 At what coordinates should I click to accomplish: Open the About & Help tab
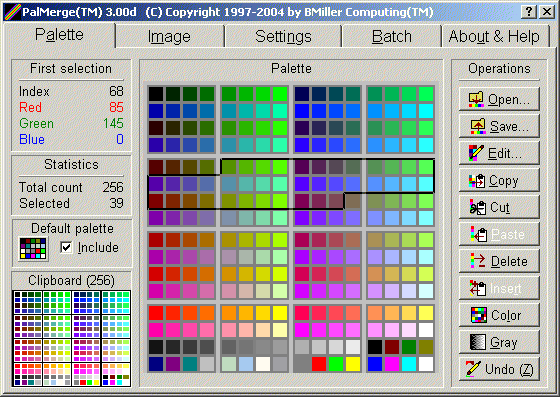[x=495, y=36]
